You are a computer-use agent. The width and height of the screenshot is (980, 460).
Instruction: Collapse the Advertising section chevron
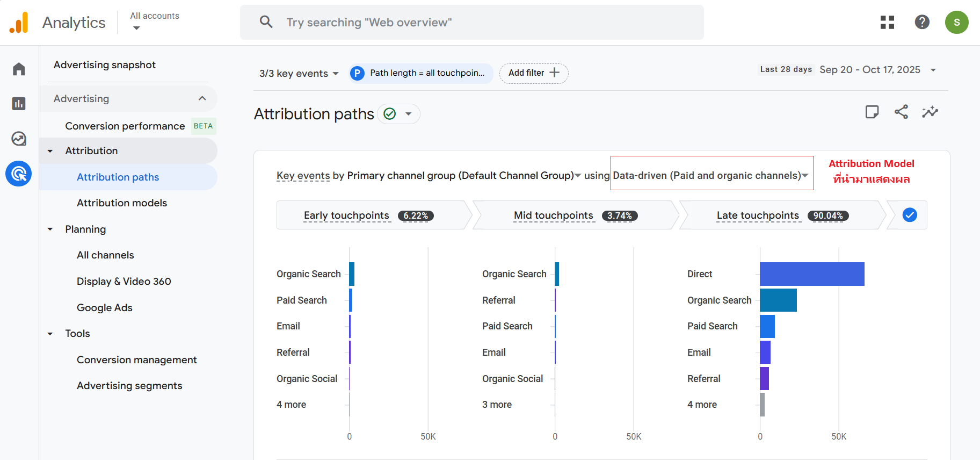[202, 98]
